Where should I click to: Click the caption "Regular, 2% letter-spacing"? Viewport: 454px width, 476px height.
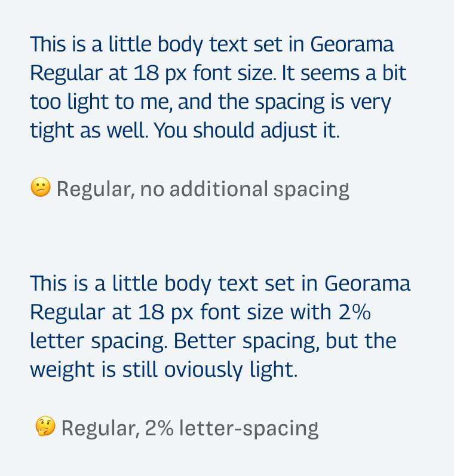(x=190, y=428)
